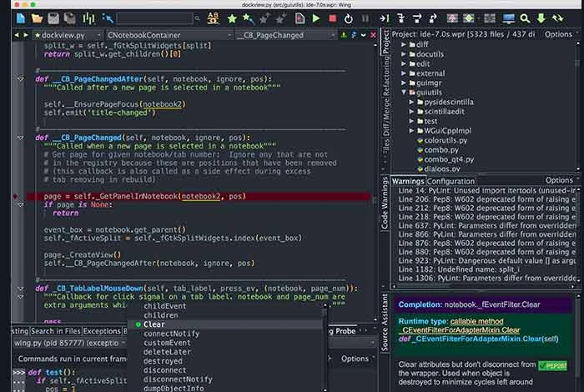This screenshot has height=392, width=584.
Task: Go forward in editor history arrow
Action: (x=26, y=35)
